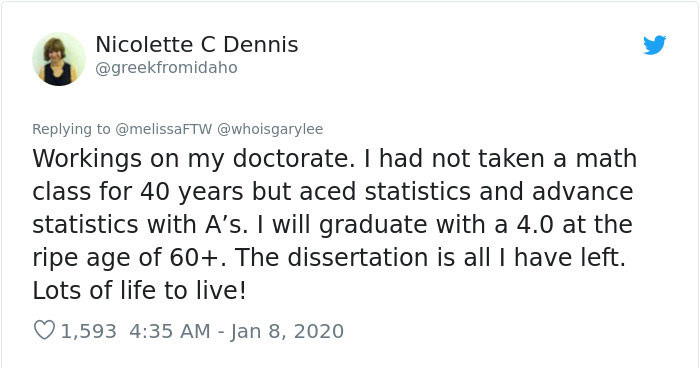Viewport: 700px width, 368px height.
Task: Like the tweet with the heart icon
Action: point(44,330)
